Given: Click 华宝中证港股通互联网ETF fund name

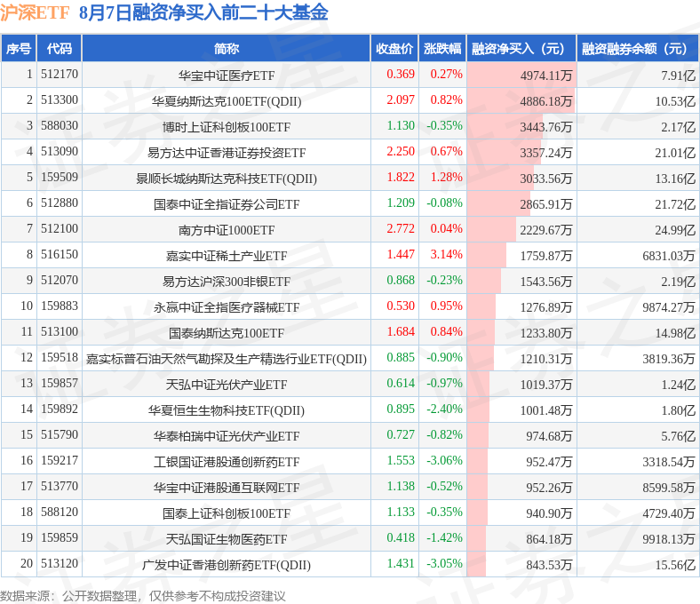Looking at the screenshot, I should pos(227,488).
